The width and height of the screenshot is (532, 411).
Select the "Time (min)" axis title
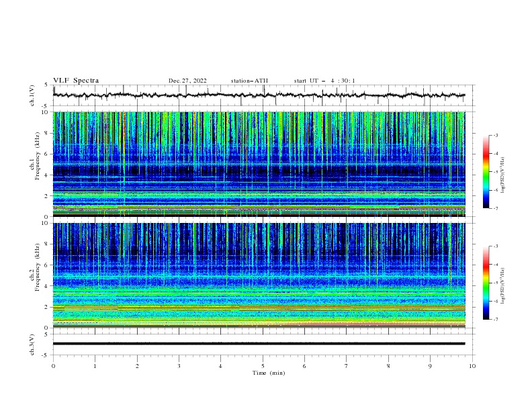[269, 373]
